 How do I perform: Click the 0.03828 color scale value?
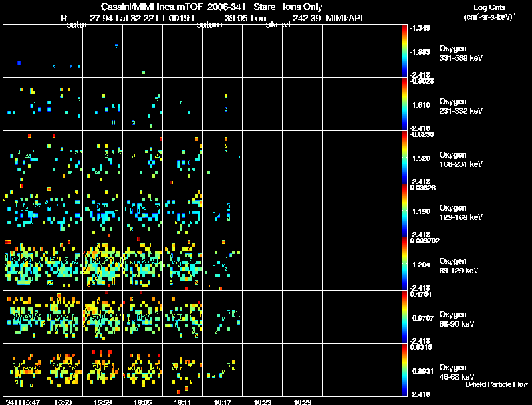(423, 188)
